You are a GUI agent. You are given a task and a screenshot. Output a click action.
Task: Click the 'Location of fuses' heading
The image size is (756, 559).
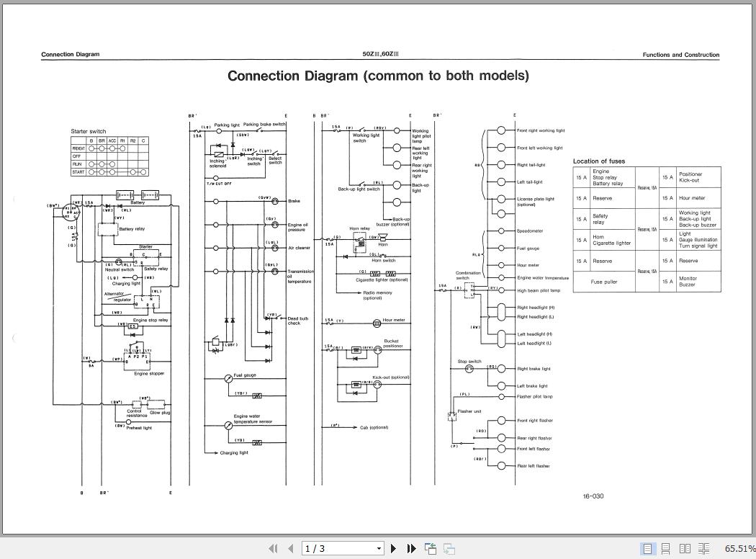[599, 161]
